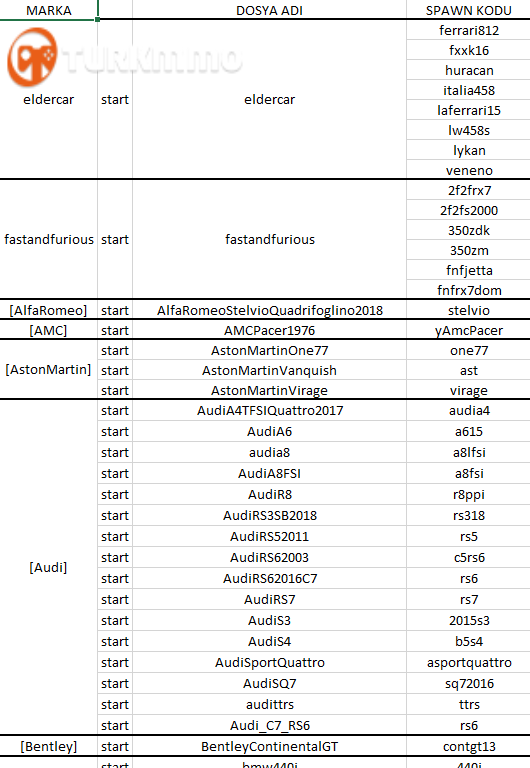Click the AudiA6 file name cell
This screenshot has height=768, width=530.
[x=269, y=432]
